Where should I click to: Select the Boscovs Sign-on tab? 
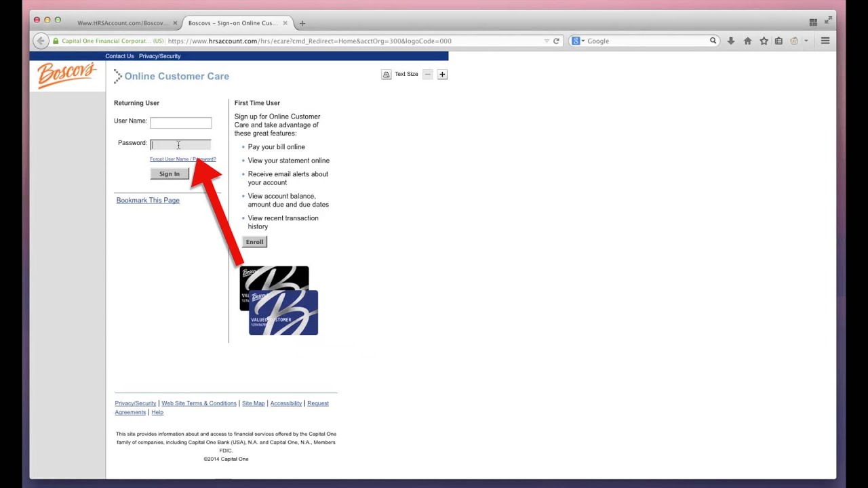click(232, 23)
